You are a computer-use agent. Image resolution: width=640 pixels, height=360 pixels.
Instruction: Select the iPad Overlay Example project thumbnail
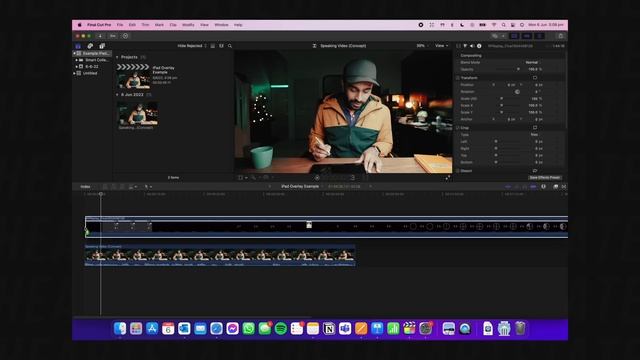[133, 76]
